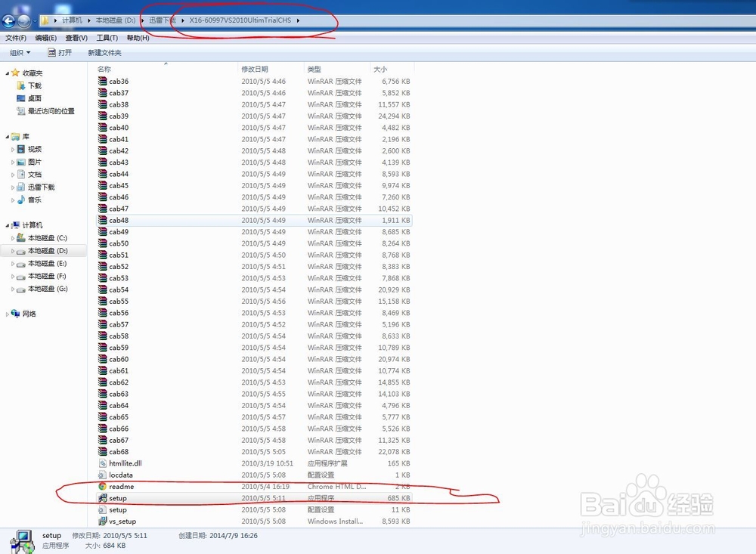Screen dimensions: 756x554
Task: Click the cab40 WinRAR archive icon
Action: (x=102, y=127)
